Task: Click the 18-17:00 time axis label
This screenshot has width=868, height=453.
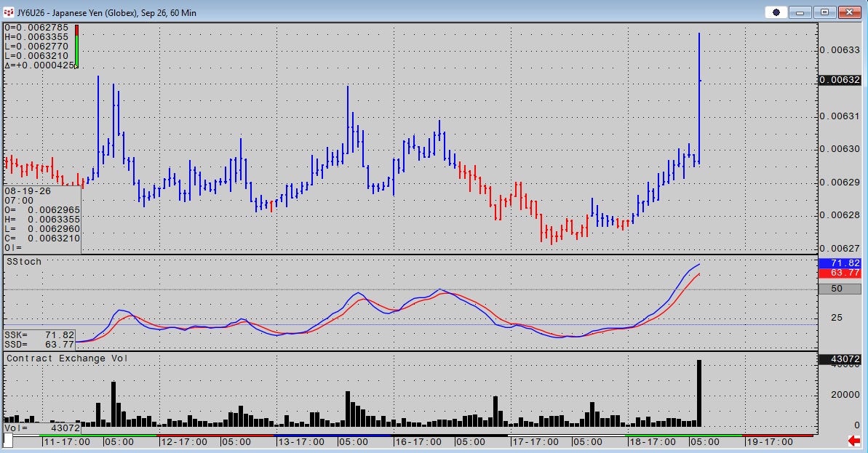Action: coord(653,442)
